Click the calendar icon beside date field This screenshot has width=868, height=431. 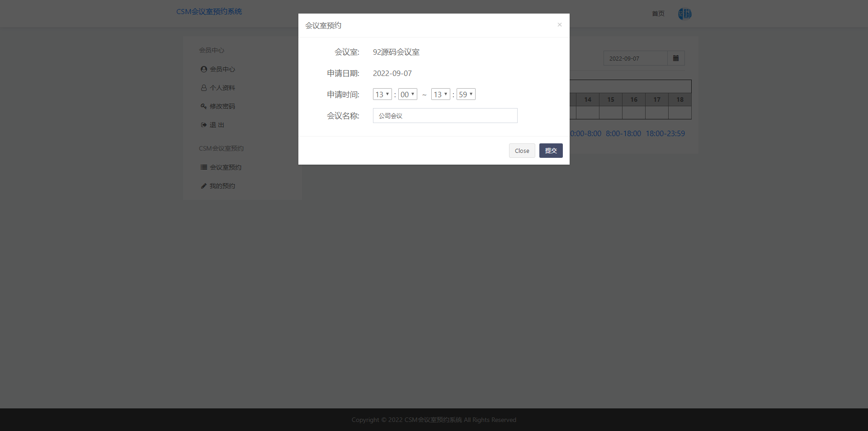click(676, 58)
